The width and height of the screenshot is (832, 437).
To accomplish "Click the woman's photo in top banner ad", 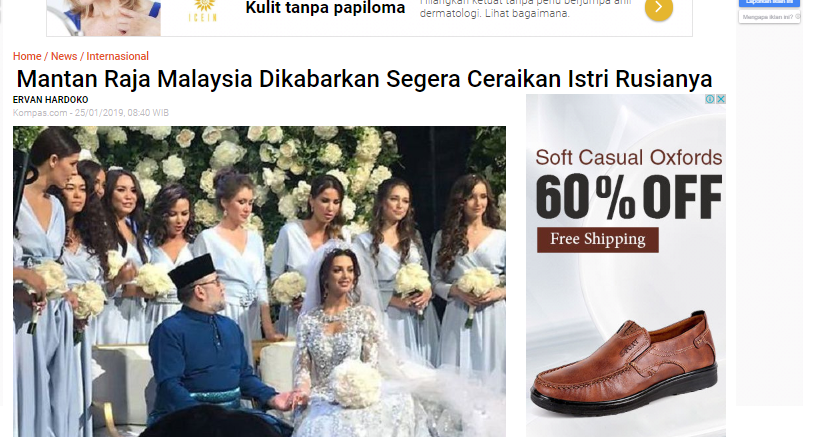I will pyautogui.click(x=104, y=18).
